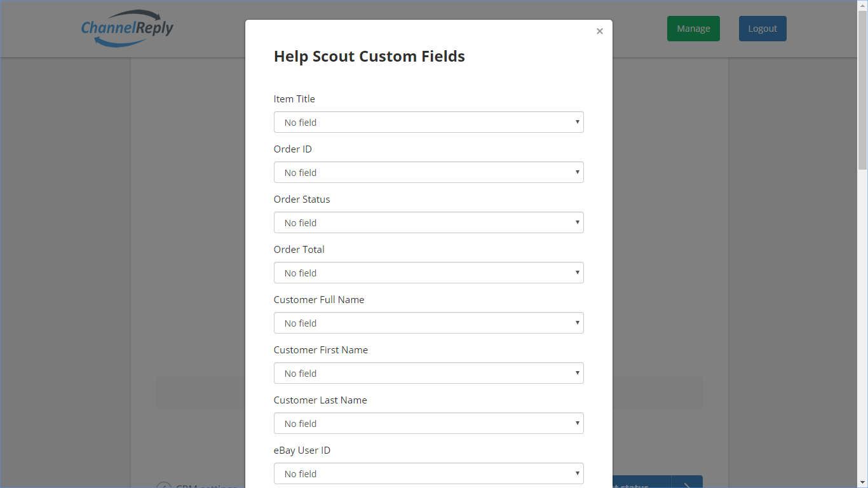Click the Order Total label
This screenshot has width=868, height=488.
299,250
